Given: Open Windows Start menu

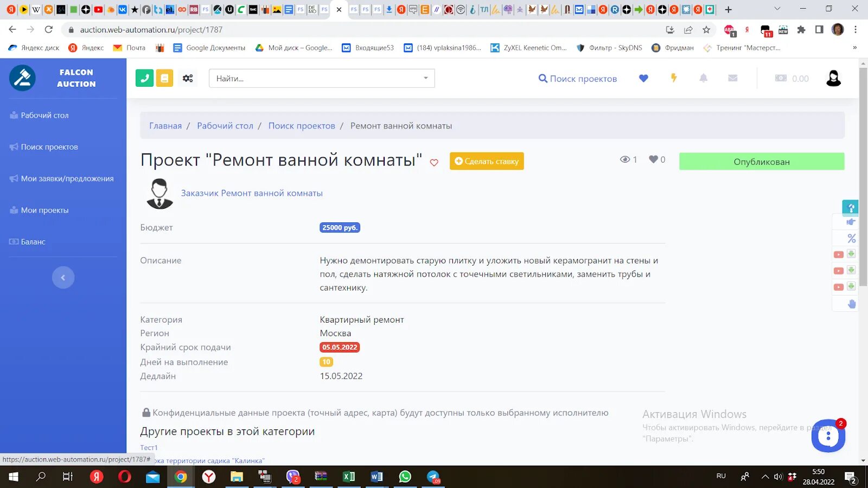Looking at the screenshot, I should 14,477.
